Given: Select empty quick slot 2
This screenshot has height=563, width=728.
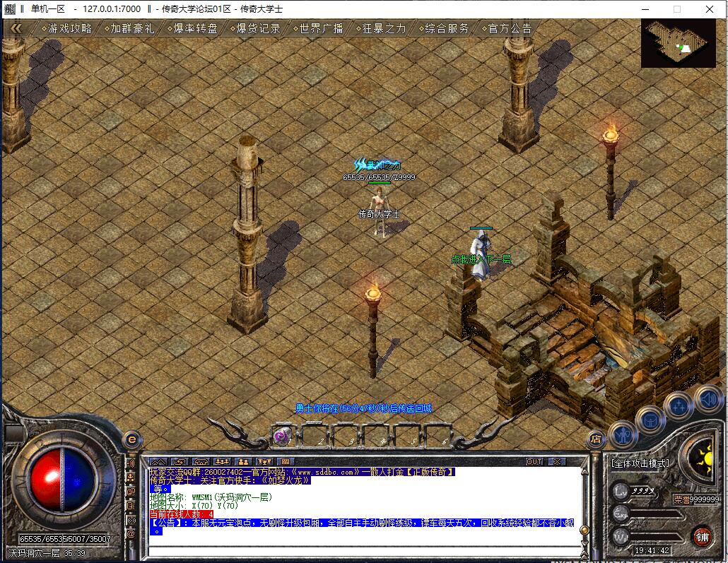Looking at the screenshot, I should [315, 437].
